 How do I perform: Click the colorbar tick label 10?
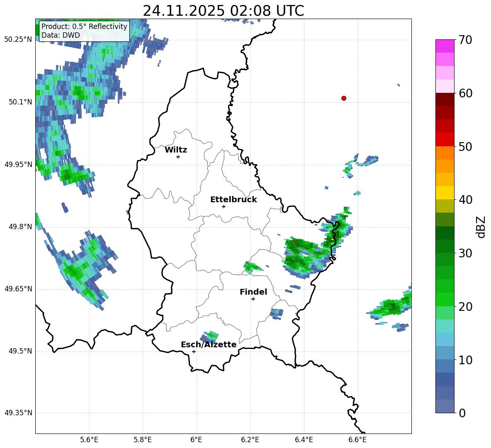pos(465,360)
